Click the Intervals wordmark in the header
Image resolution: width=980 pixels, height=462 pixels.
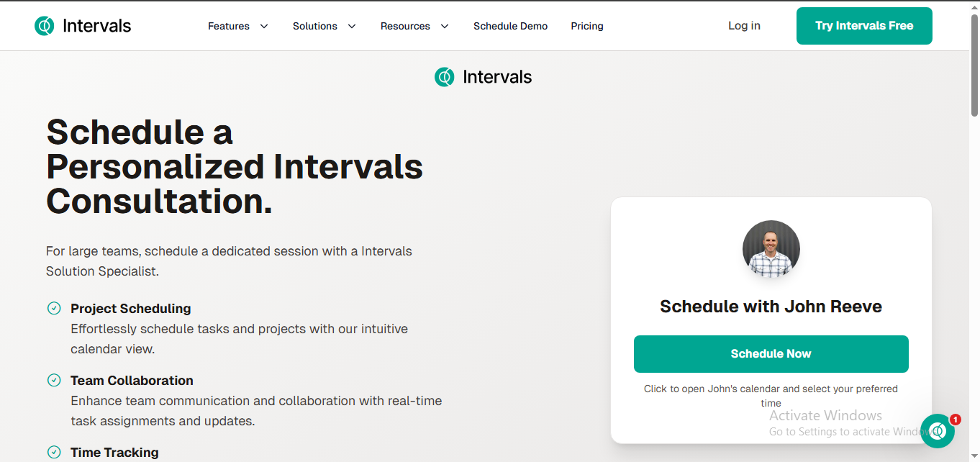click(96, 26)
